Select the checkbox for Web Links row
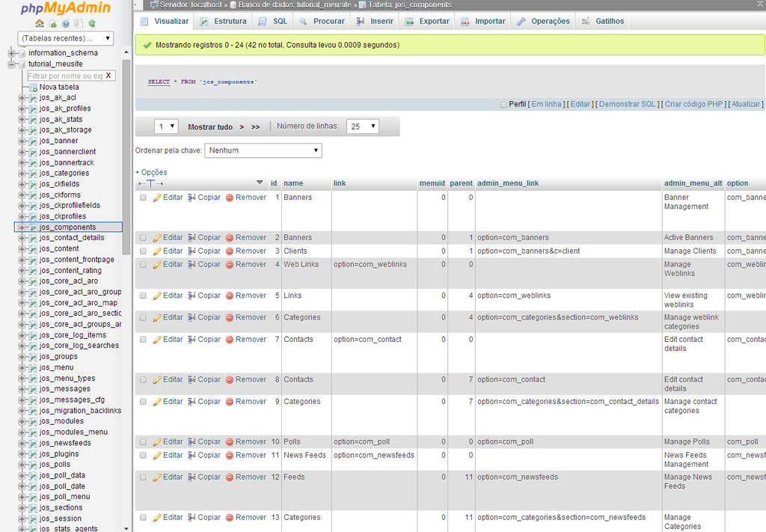Screen dimensions: 766x532 pyautogui.click(x=143, y=265)
